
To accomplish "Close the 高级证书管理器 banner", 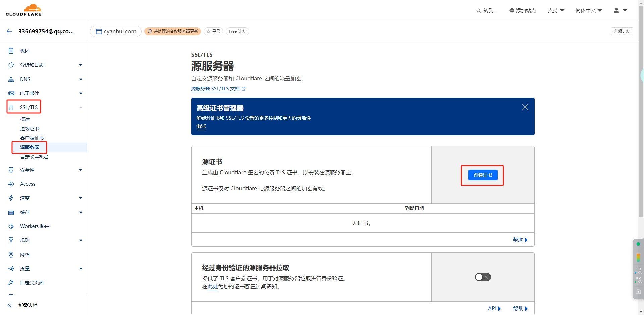I will 525,107.
